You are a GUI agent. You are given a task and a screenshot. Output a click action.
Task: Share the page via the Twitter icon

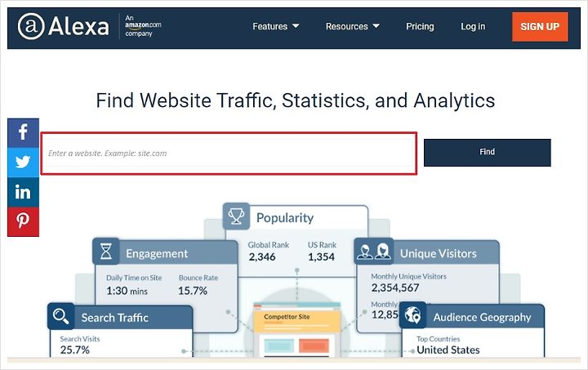(23, 162)
